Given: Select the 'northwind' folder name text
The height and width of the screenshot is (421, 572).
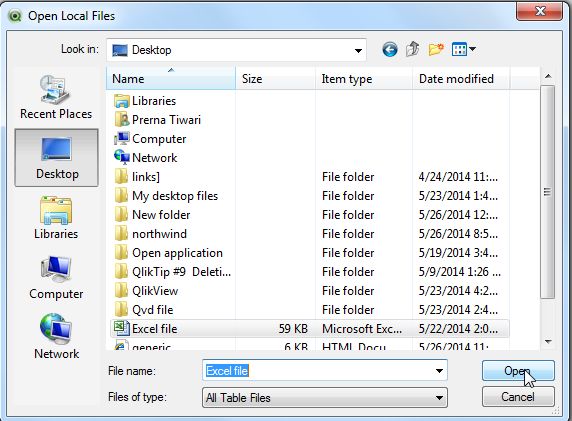Looking at the screenshot, I should pos(159,234).
